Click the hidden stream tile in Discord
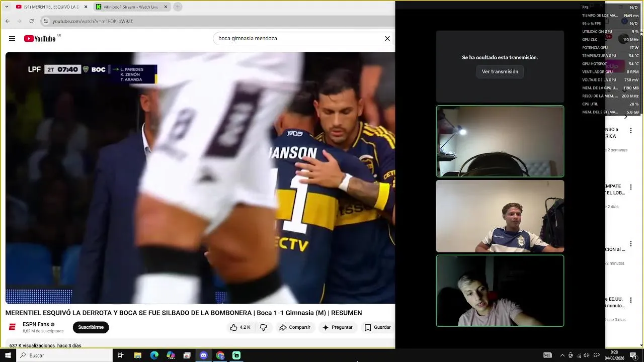The width and height of the screenshot is (644, 362). tap(500, 66)
